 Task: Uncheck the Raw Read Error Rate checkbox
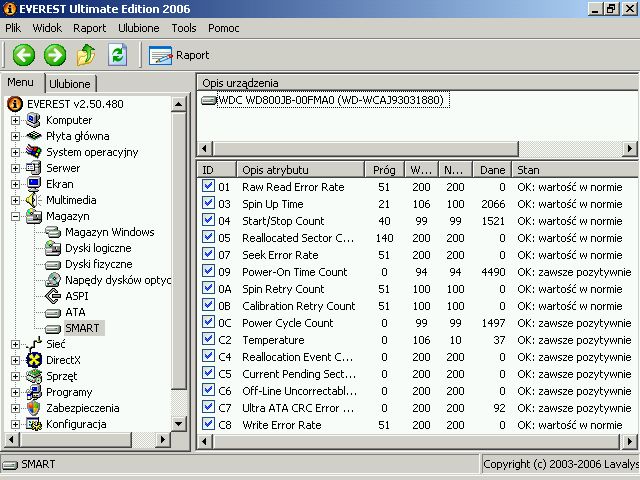[x=208, y=187]
